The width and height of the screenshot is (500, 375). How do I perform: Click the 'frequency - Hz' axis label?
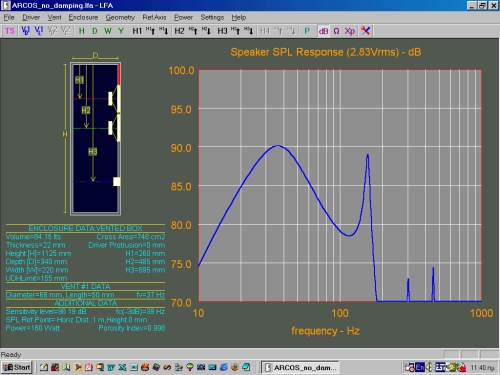click(325, 331)
